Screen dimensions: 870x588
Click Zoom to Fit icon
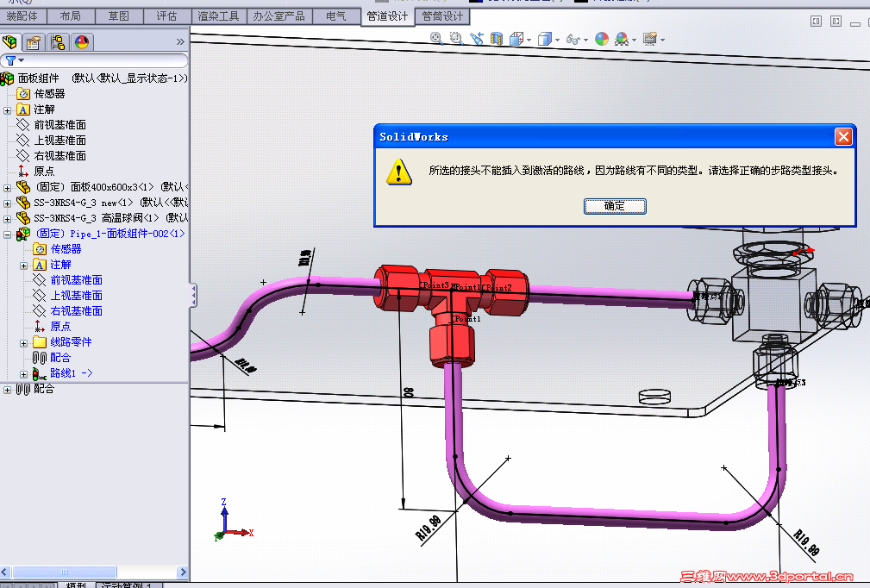point(436,38)
